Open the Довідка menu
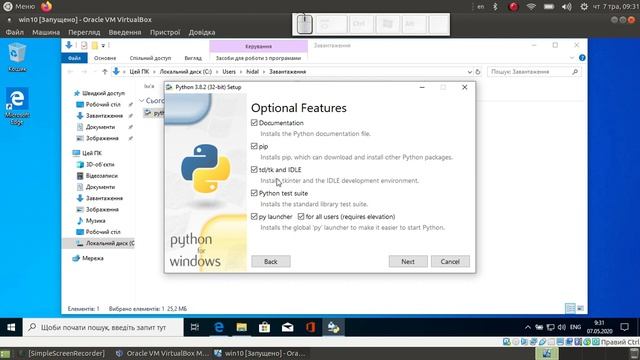Viewport: 640px width, 360px height. point(202,32)
